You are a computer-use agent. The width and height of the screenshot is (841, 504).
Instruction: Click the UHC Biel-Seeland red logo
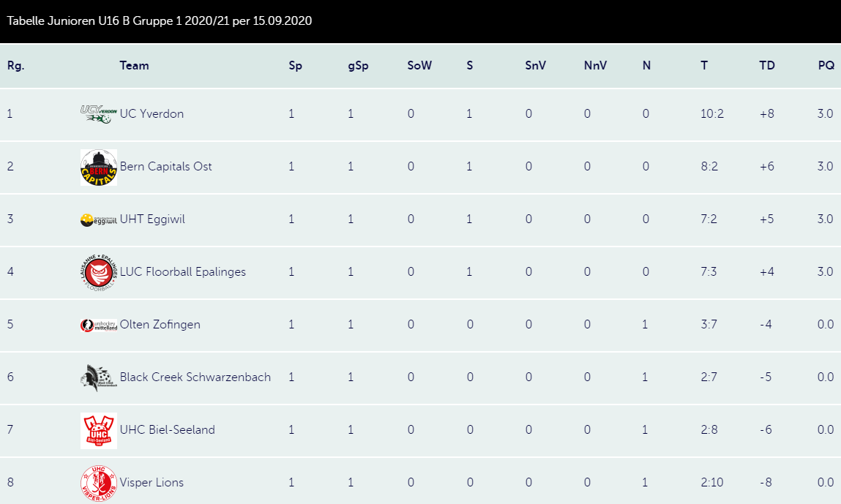click(x=99, y=431)
